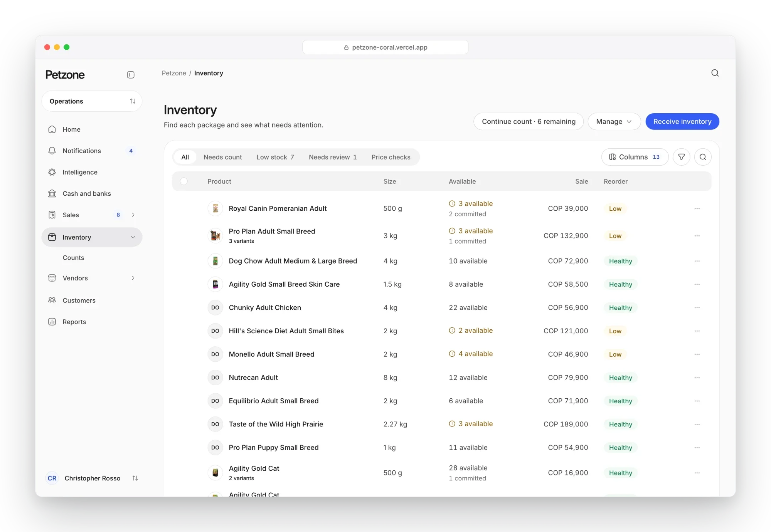Open Christopher Rosso account switcher

pyautogui.click(x=92, y=478)
